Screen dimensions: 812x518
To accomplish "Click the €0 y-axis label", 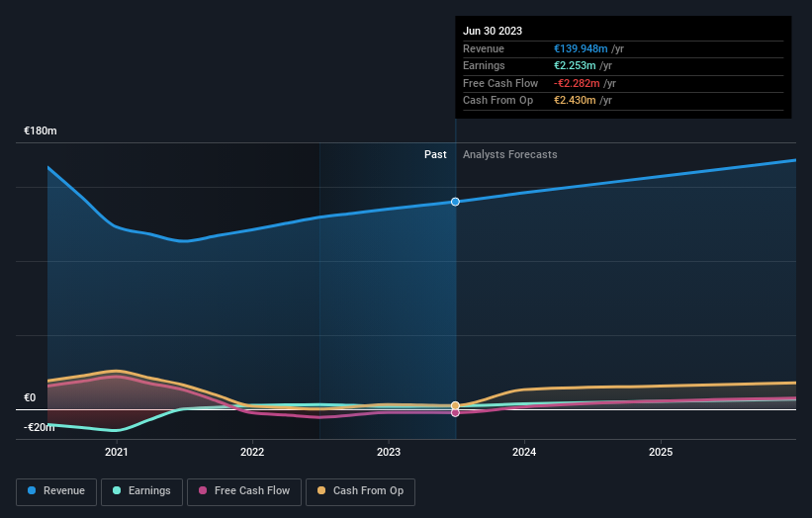I will point(30,398).
